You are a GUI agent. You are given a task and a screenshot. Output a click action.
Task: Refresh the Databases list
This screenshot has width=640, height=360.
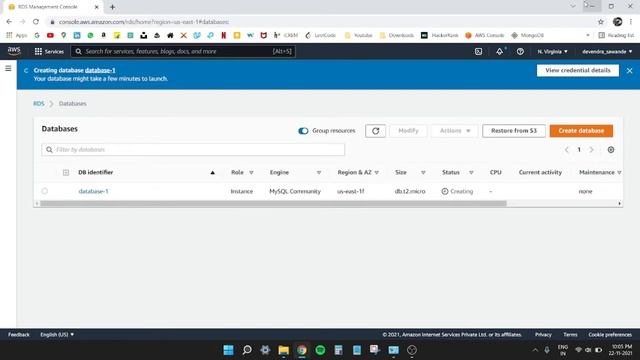tap(376, 131)
